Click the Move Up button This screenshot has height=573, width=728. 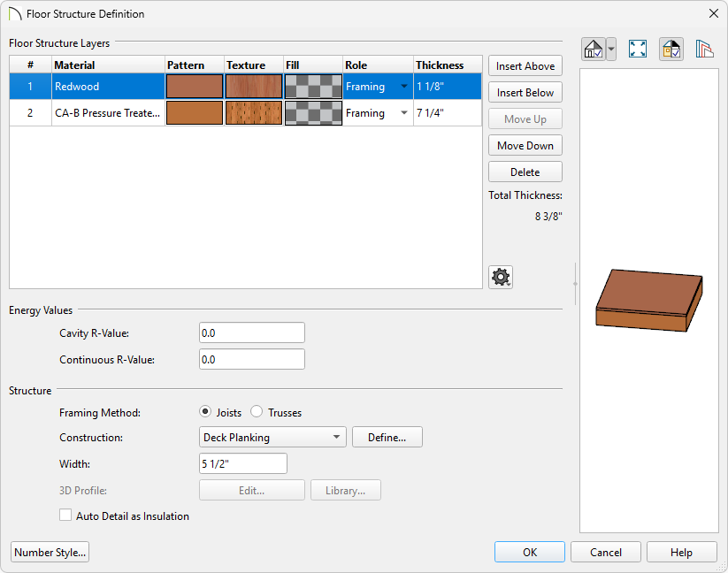click(525, 118)
